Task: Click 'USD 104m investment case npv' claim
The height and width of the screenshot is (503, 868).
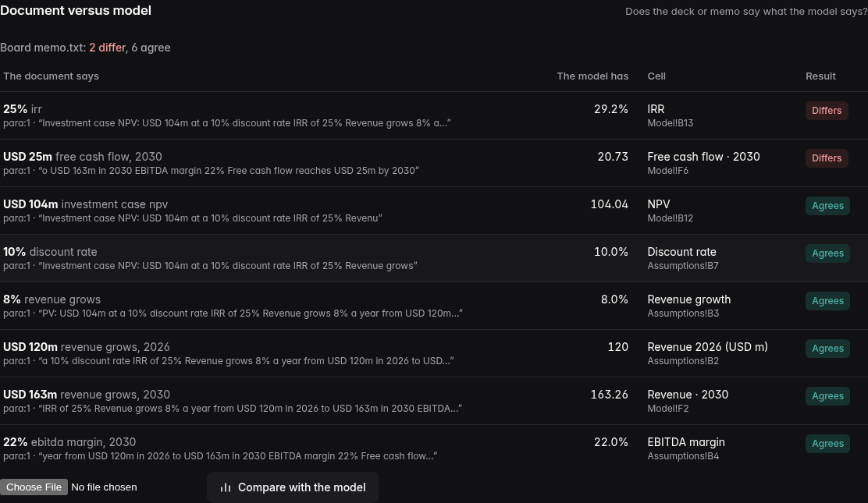Action: (x=85, y=205)
